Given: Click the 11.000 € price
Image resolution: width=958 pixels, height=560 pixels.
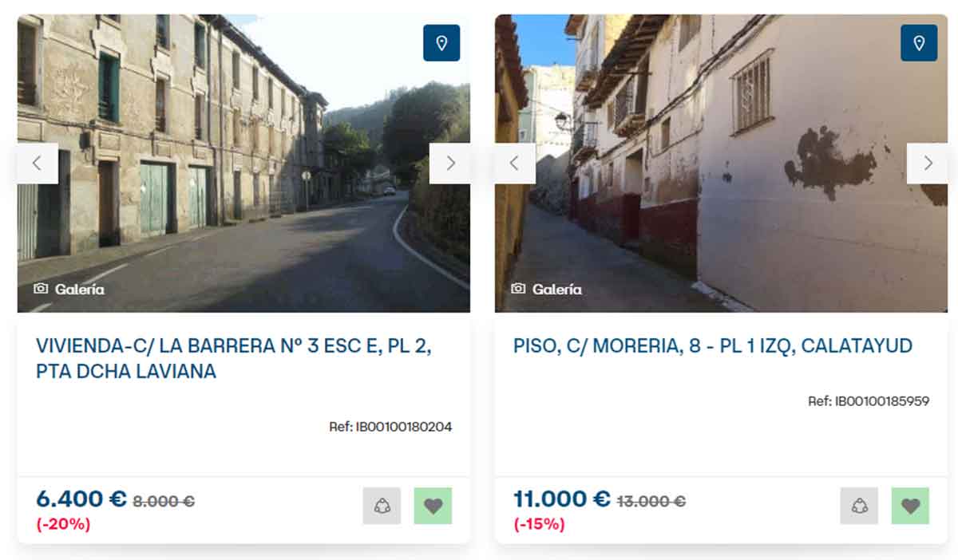Looking at the screenshot, I should pos(562,499).
